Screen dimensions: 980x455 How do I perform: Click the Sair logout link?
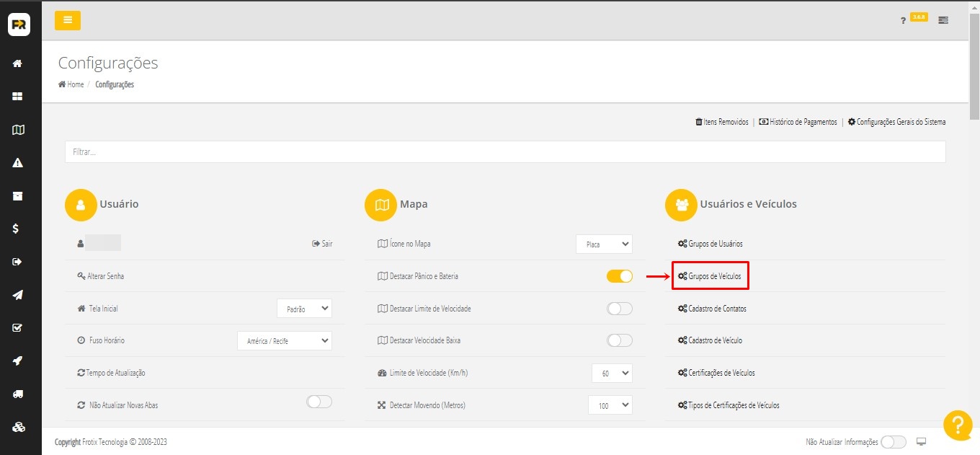tap(322, 244)
